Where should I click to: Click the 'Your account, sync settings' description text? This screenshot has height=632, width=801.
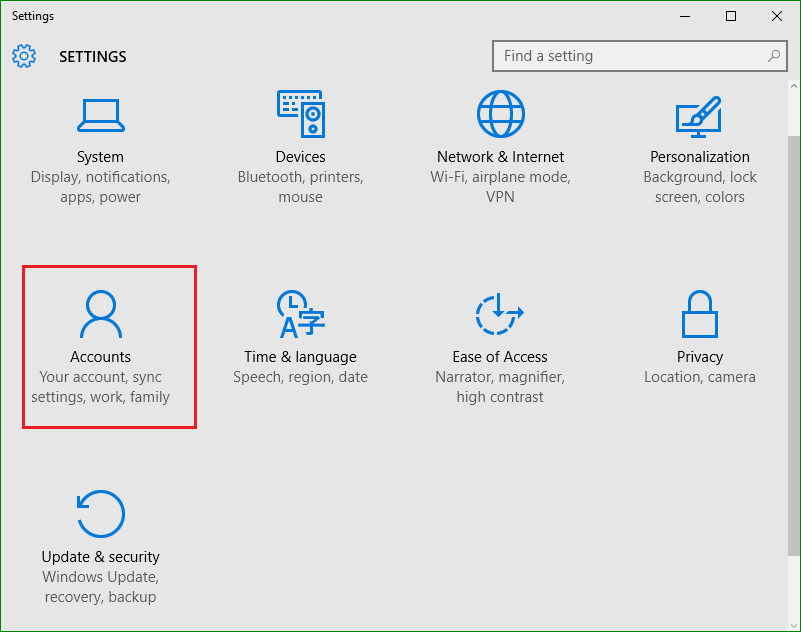[x=100, y=387]
